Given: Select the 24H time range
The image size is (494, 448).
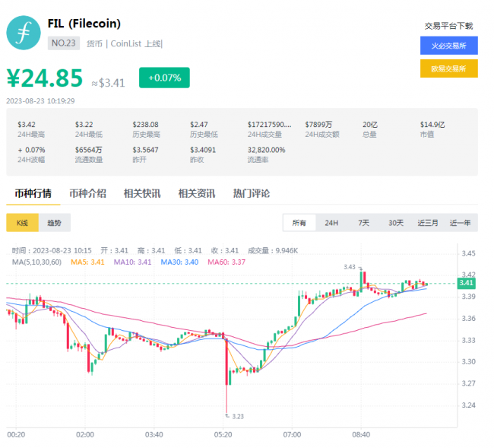Looking at the screenshot, I should (x=331, y=223).
